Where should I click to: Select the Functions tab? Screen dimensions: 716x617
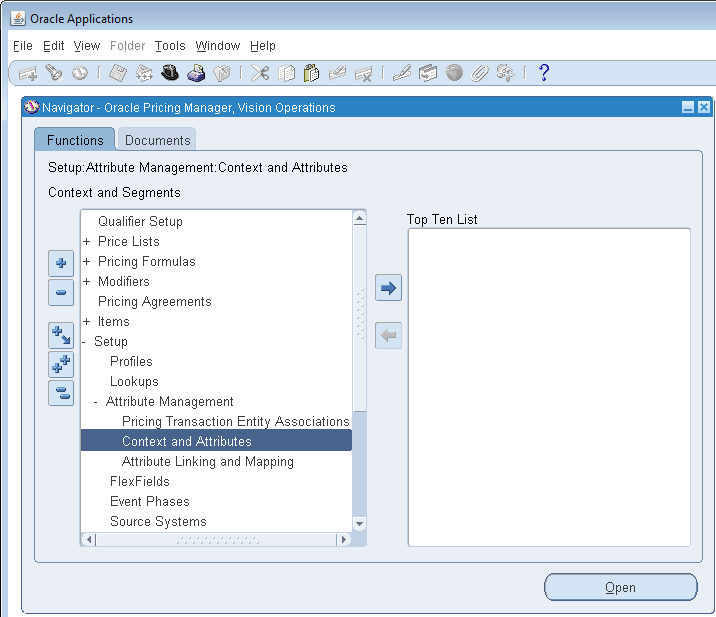click(75, 140)
